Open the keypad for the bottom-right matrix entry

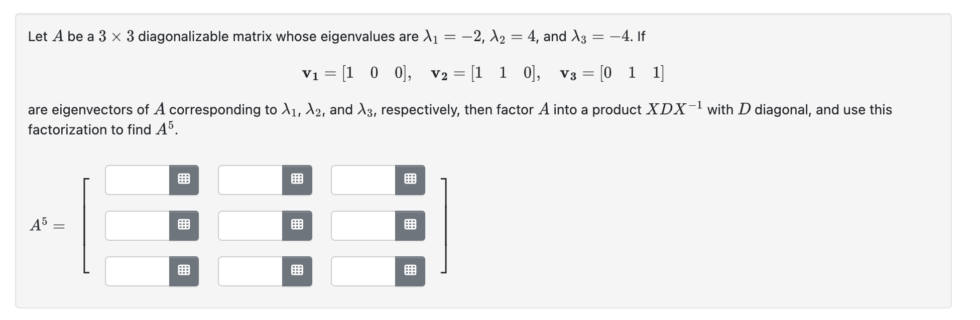click(x=411, y=271)
